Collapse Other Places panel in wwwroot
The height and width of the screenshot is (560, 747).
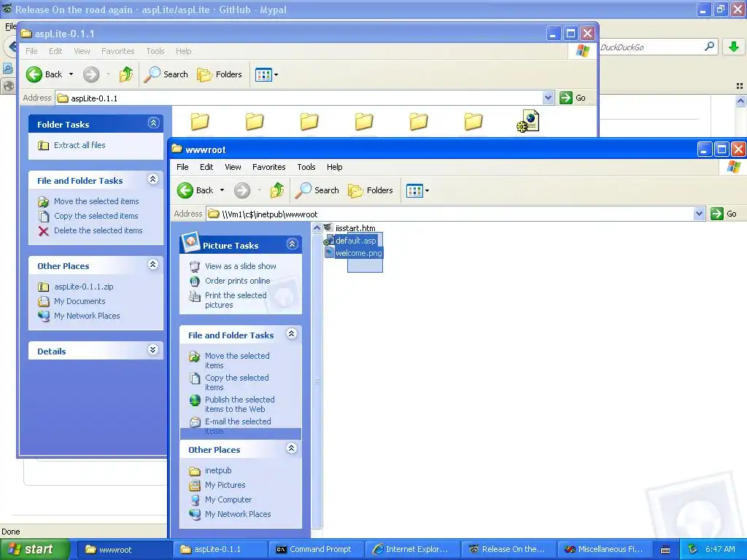coord(292,448)
